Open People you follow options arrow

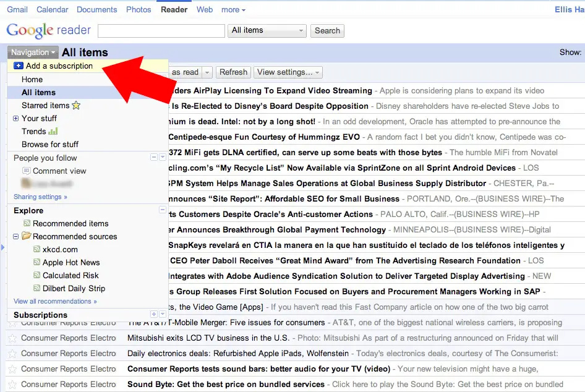pyautogui.click(x=163, y=157)
